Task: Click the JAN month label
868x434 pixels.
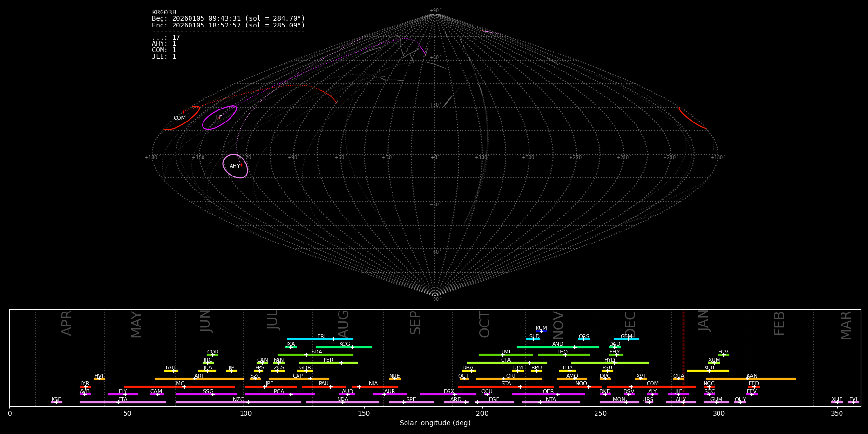Action: (704, 320)
